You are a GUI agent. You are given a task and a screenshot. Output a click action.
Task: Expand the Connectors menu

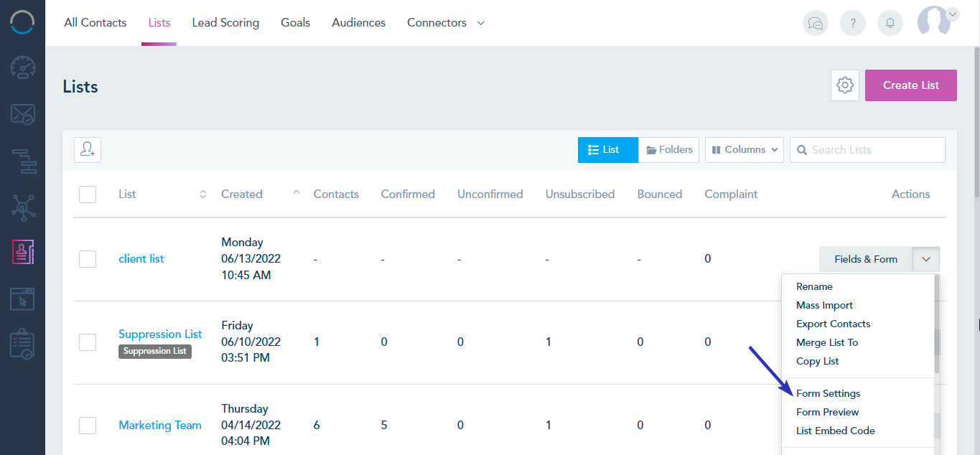pos(446,23)
